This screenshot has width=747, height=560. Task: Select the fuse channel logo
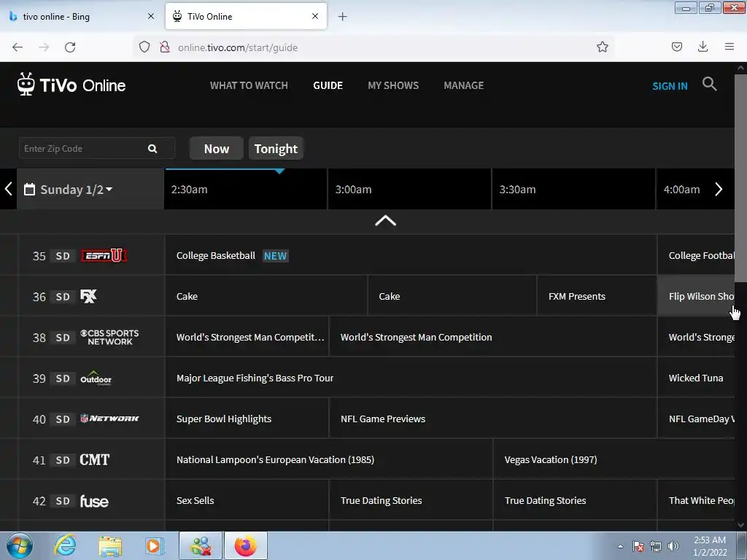click(94, 501)
